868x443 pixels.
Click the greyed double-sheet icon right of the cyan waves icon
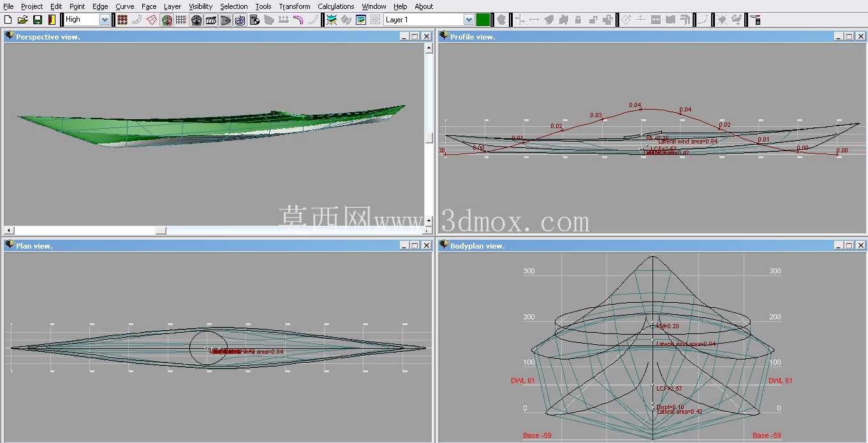tap(346, 20)
